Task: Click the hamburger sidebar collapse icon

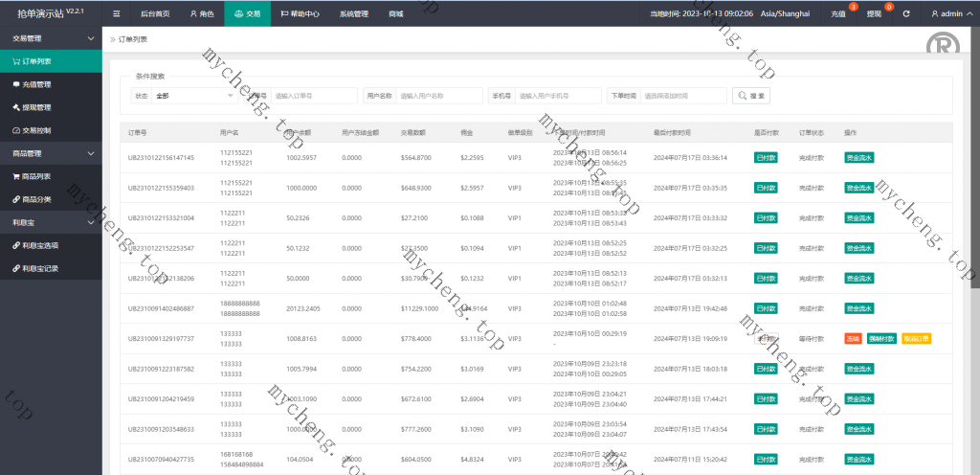Action: (117, 14)
